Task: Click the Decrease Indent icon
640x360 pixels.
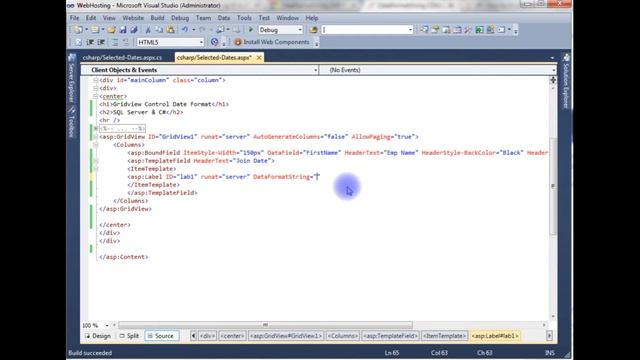Action: (90, 42)
